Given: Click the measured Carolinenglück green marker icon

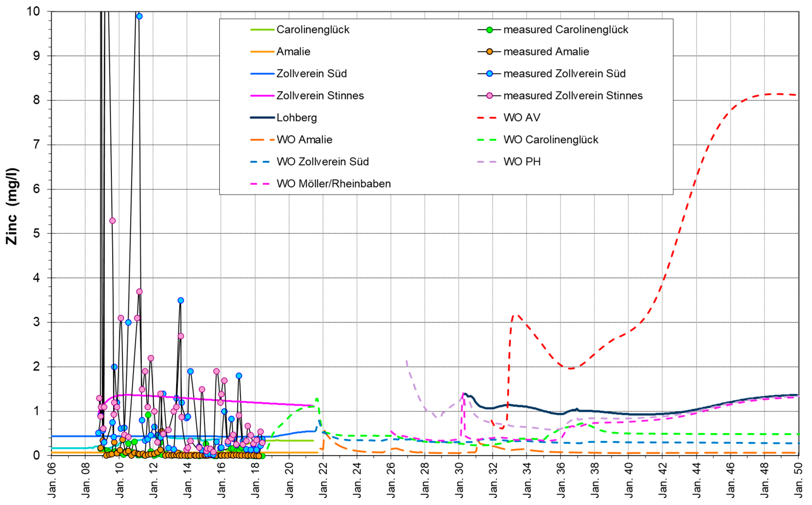Looking at the screenshot, I should click(x=489, y=30).
